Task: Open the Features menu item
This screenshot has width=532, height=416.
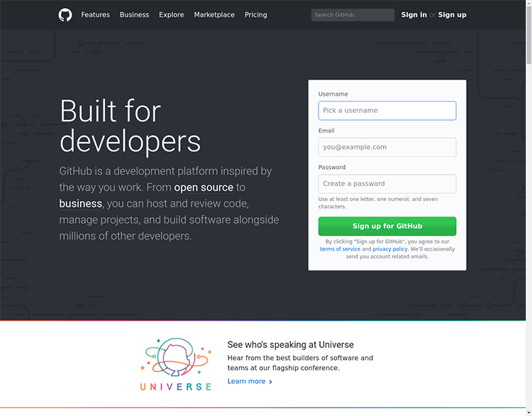Action: click(95, 15)
